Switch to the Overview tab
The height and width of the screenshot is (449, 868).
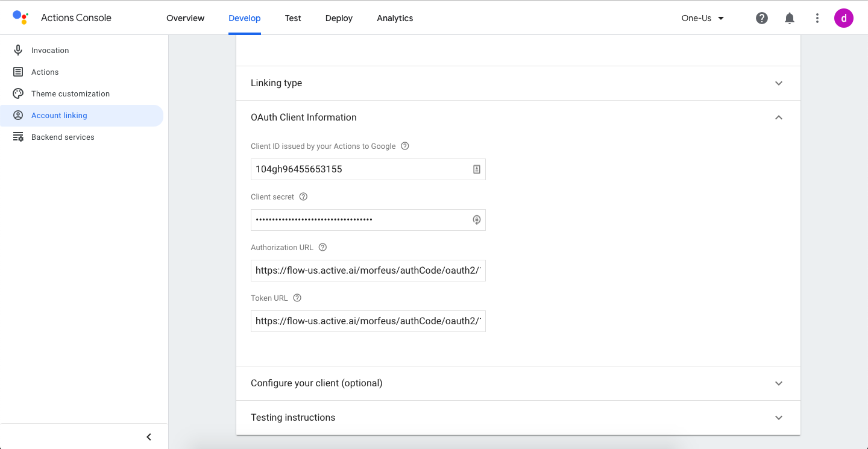[186, 18]
